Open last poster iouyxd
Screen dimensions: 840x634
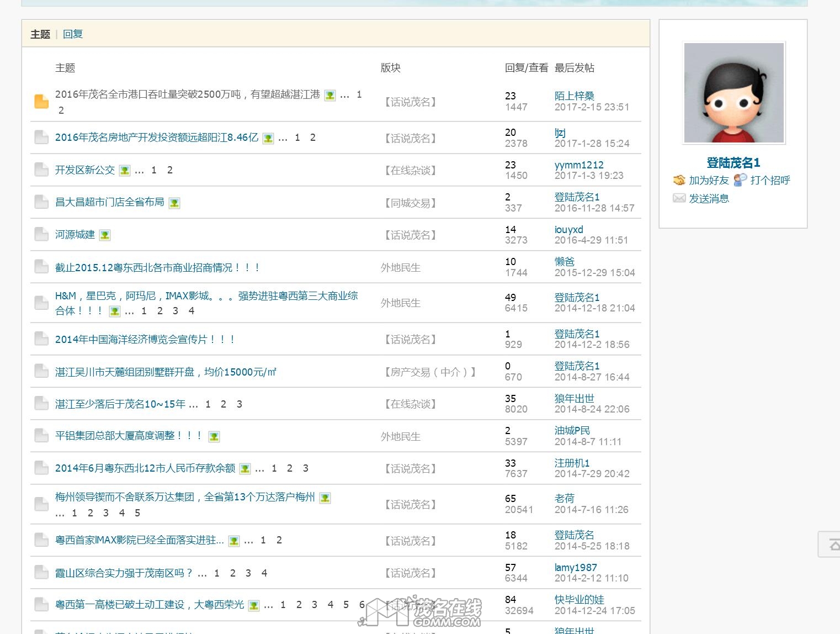569,230
